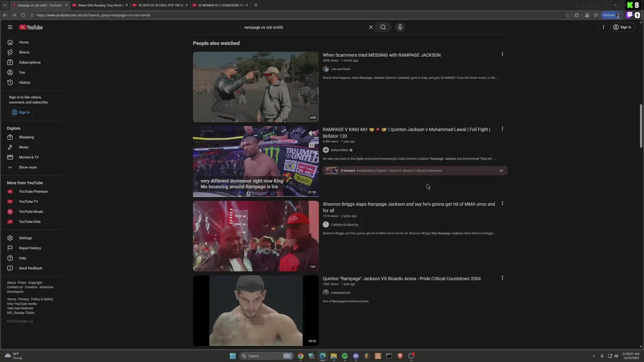Open Movies & TV under Explore
The width and height of the screenshot is (644, 362).
[29, 157]
